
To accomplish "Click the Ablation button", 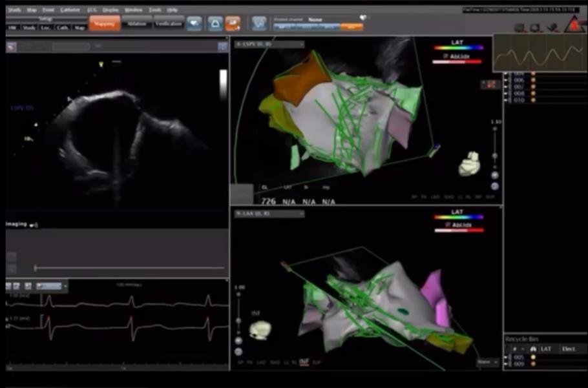I will pyautogui.click(x=137, y=24).
